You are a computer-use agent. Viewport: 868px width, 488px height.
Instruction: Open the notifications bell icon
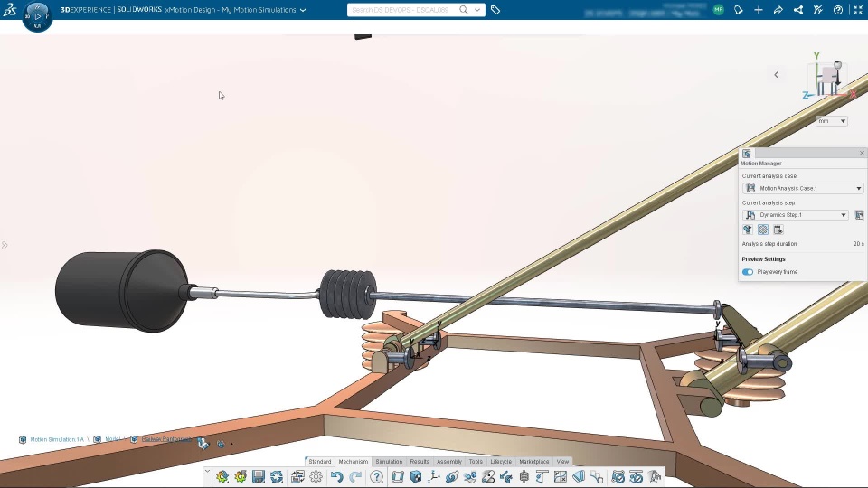(739, 10)
